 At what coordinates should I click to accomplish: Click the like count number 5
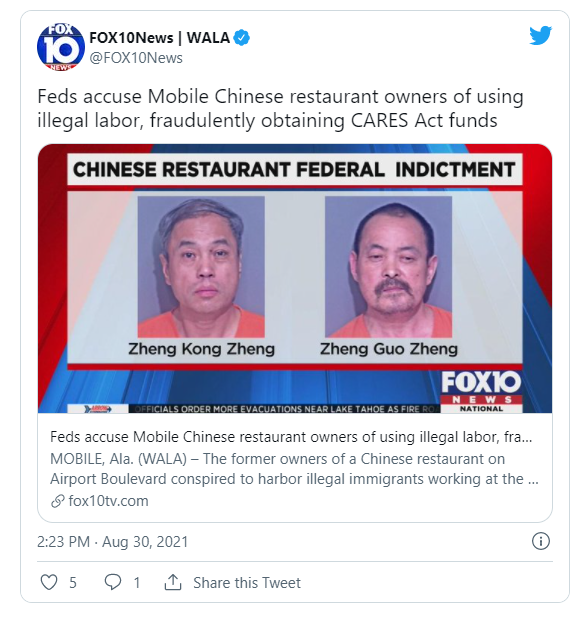pos(73,583)
